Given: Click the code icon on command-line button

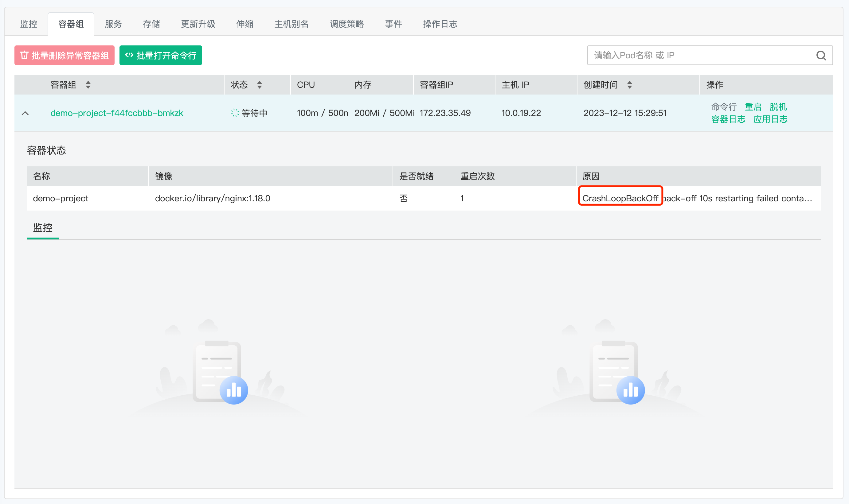Looking at the screenshot, I should pos(129,55).
